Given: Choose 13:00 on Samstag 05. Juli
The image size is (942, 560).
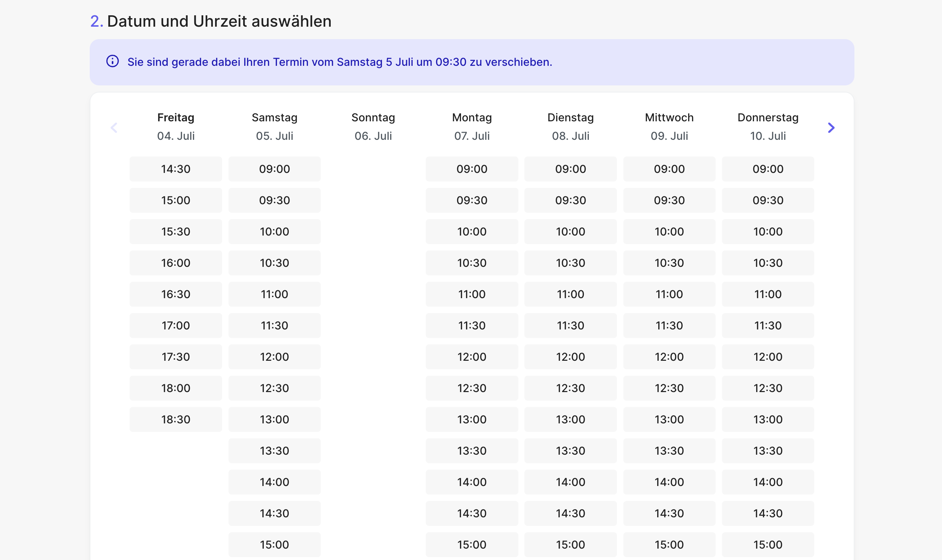Looking at the screenshot, I should point(274,419).
